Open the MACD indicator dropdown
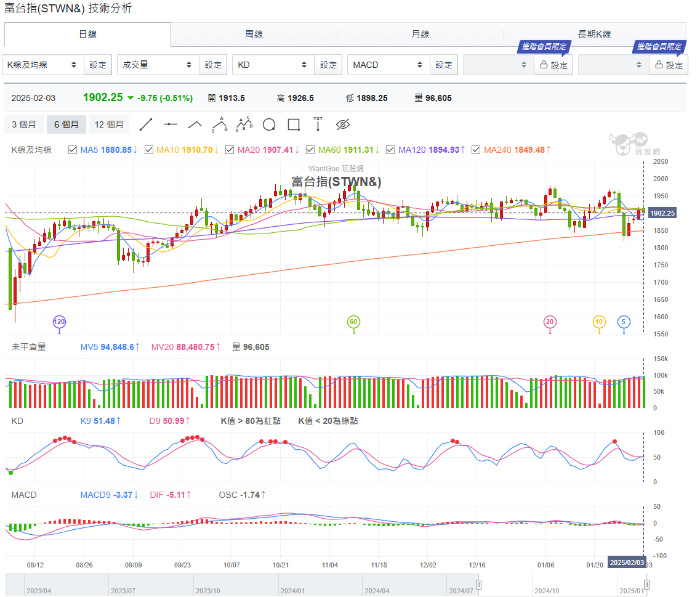This screenshot has height=597, width=700. [x=388, y=65]
